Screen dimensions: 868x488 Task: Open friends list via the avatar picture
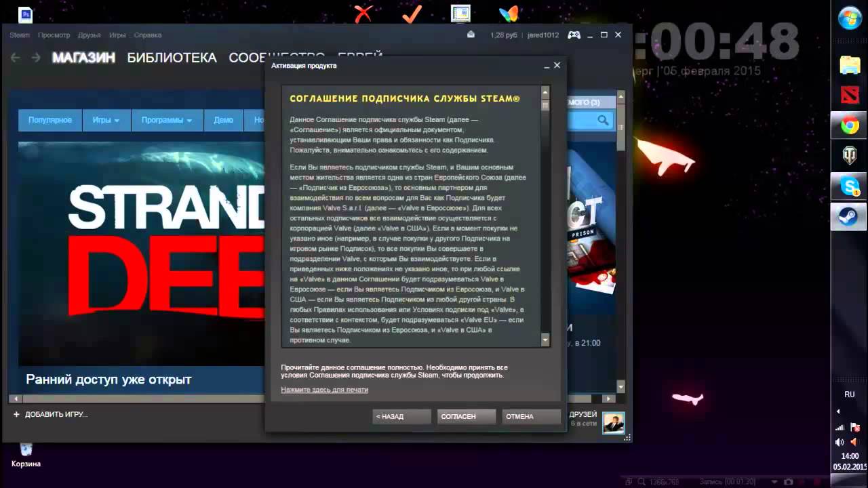pos(614,423)
